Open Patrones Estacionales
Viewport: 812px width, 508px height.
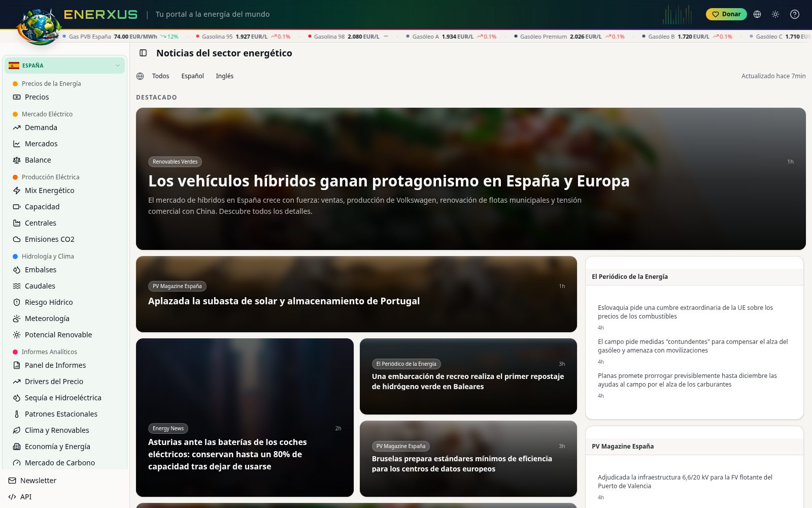(64, 414)
